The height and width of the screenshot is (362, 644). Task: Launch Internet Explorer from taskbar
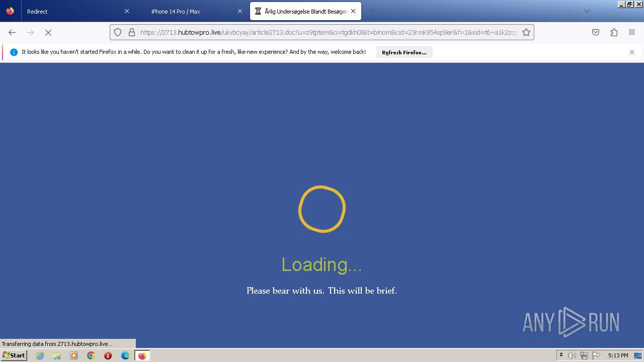pos(40,355)
